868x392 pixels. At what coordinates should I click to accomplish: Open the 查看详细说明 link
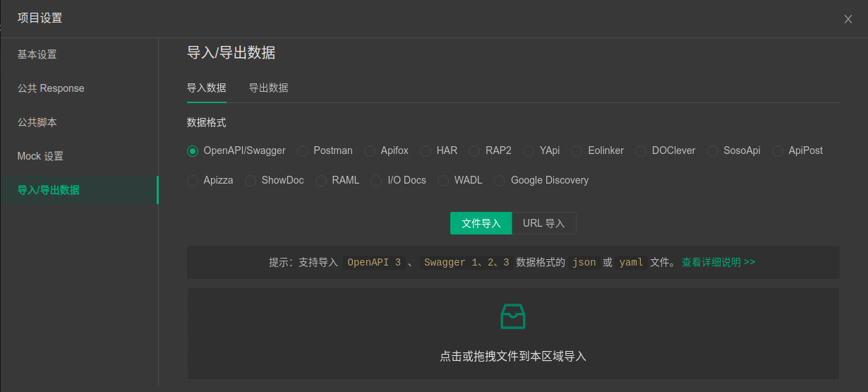point(718,262)
